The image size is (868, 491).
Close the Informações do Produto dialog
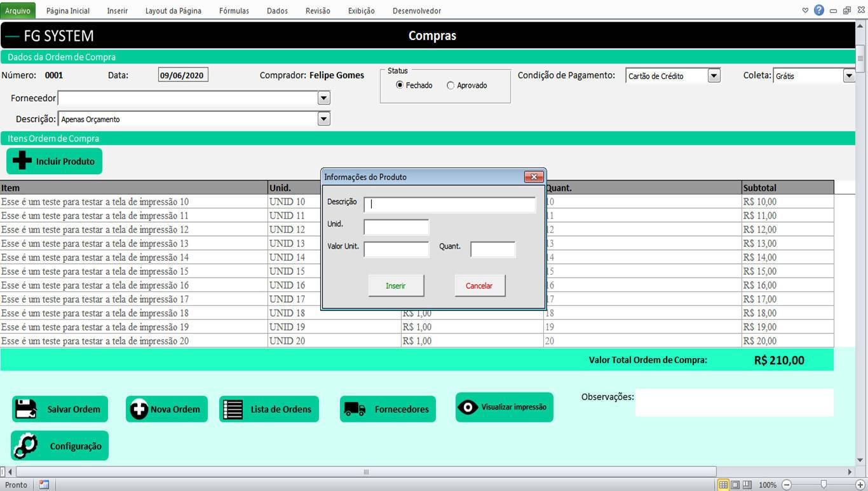coord(534,177)
